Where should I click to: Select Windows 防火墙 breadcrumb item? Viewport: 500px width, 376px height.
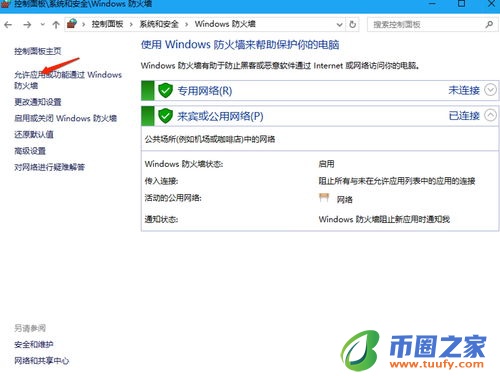click(x=225, y=24)
